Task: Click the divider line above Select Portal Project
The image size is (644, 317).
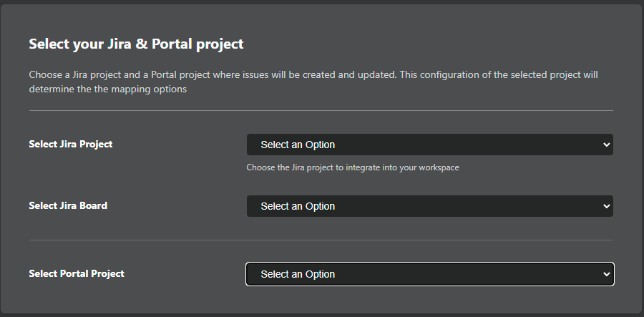Action: pyautogui.click(x=321, y=240)
